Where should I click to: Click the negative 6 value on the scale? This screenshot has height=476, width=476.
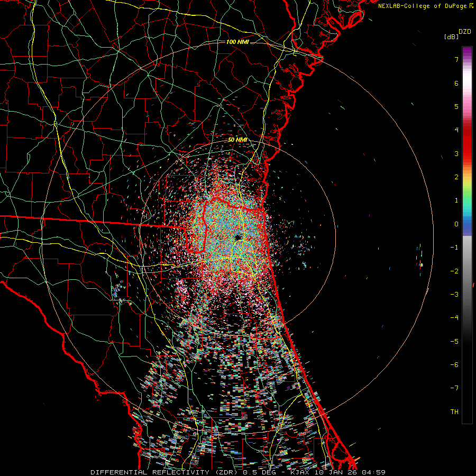tap(454, 364)
